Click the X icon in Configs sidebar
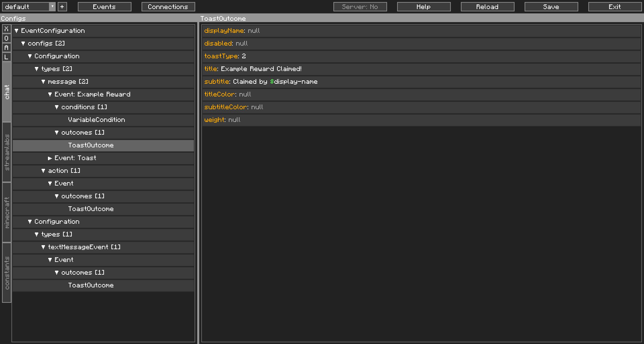 [x=6, y=29]
